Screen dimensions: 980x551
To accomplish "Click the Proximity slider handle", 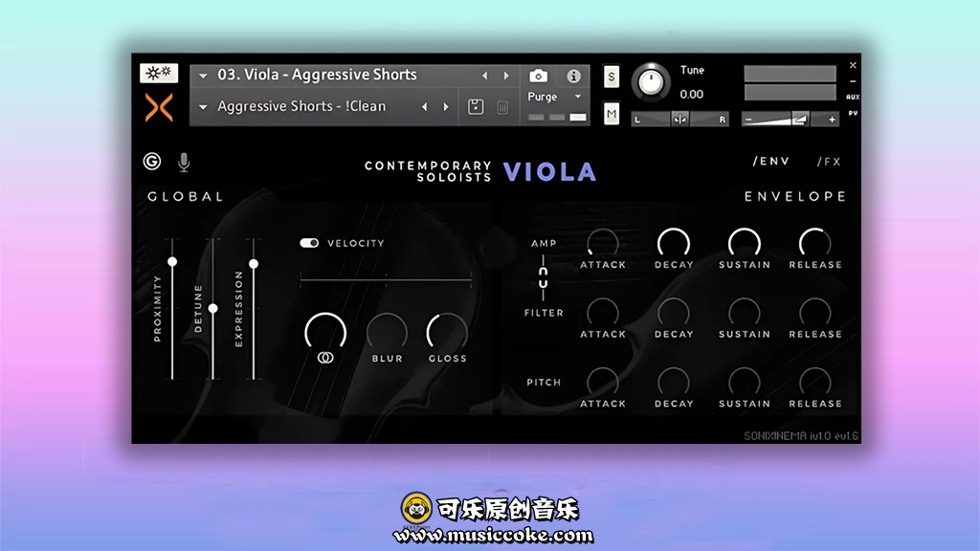I will point(172,262).
